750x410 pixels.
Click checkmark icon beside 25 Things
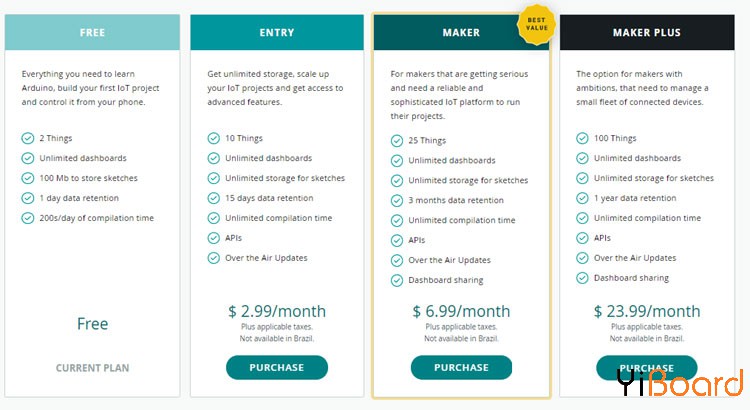point(397,141)
